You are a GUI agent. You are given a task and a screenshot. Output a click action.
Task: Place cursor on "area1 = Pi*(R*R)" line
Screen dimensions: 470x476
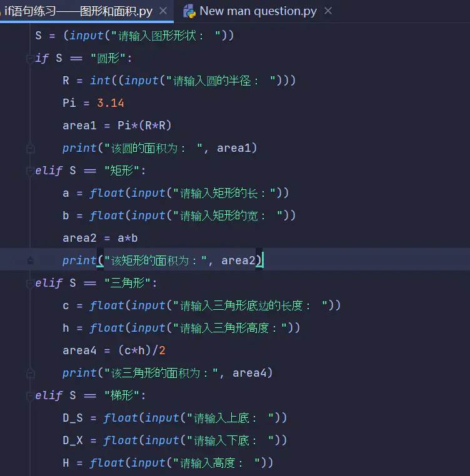(x=117, y=126)
